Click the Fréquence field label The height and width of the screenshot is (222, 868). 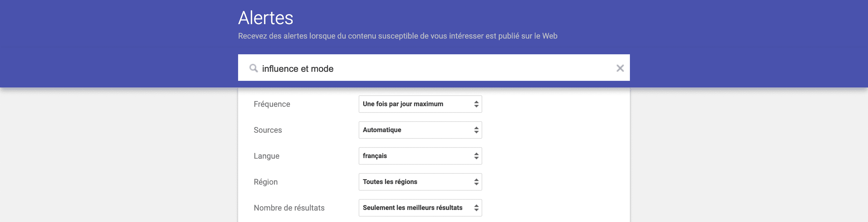click(272, 104)
